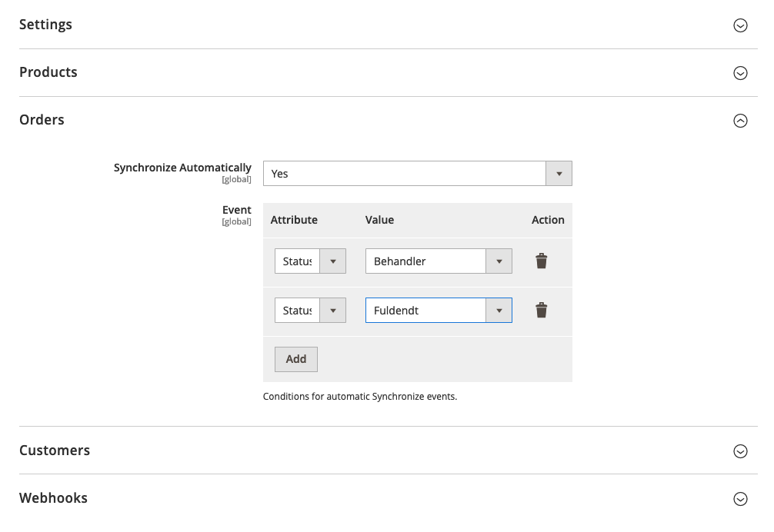The image size is (774, 532).
Task: Click the Products section title text
Action: 48,72
